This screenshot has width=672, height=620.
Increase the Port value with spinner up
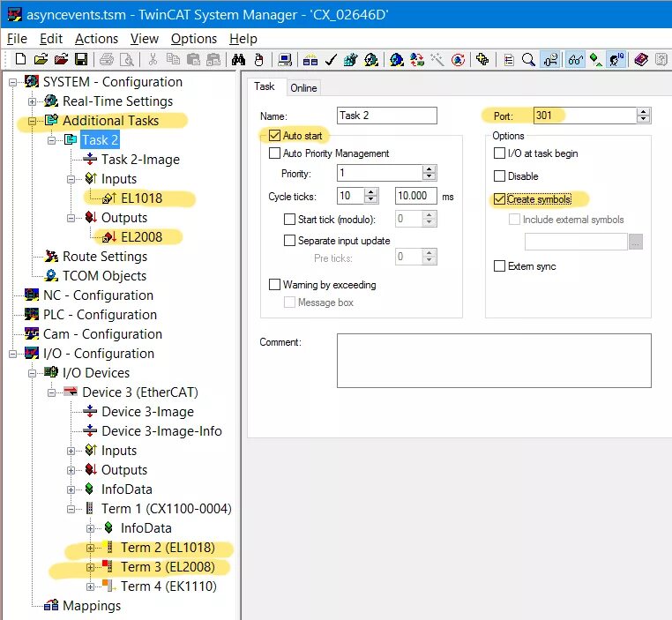coord(643,112)
